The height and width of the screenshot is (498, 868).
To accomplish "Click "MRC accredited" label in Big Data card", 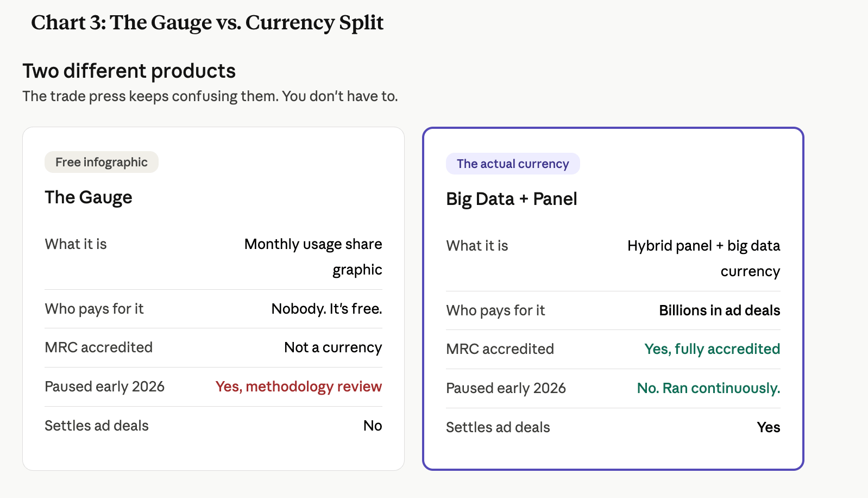I will [500, 349].
